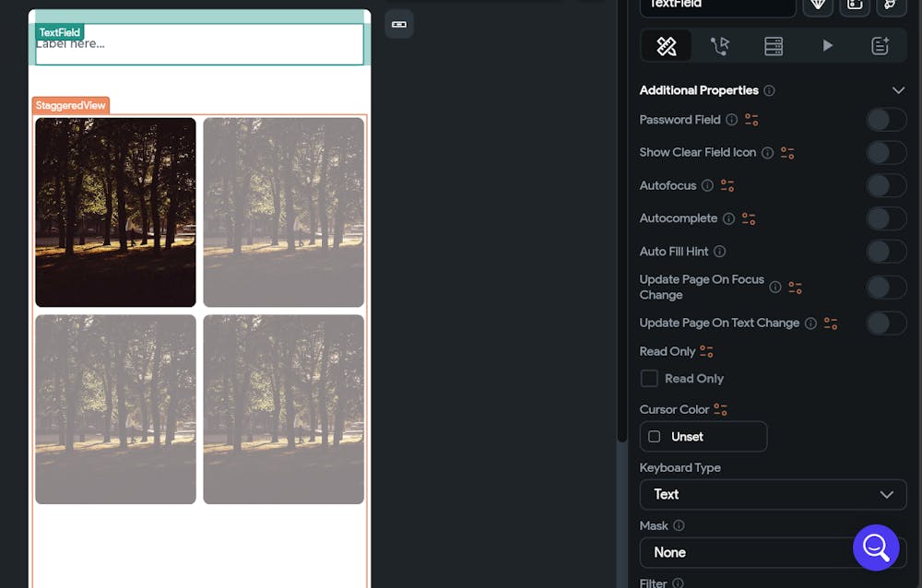Toggle Update Page On Text Change switch

tap(887, 323)
